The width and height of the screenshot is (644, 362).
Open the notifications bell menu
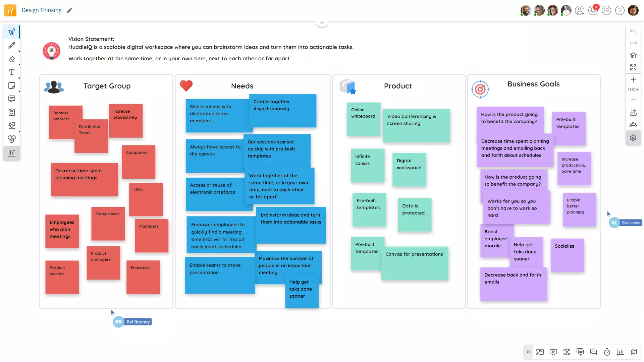[593, 10]
